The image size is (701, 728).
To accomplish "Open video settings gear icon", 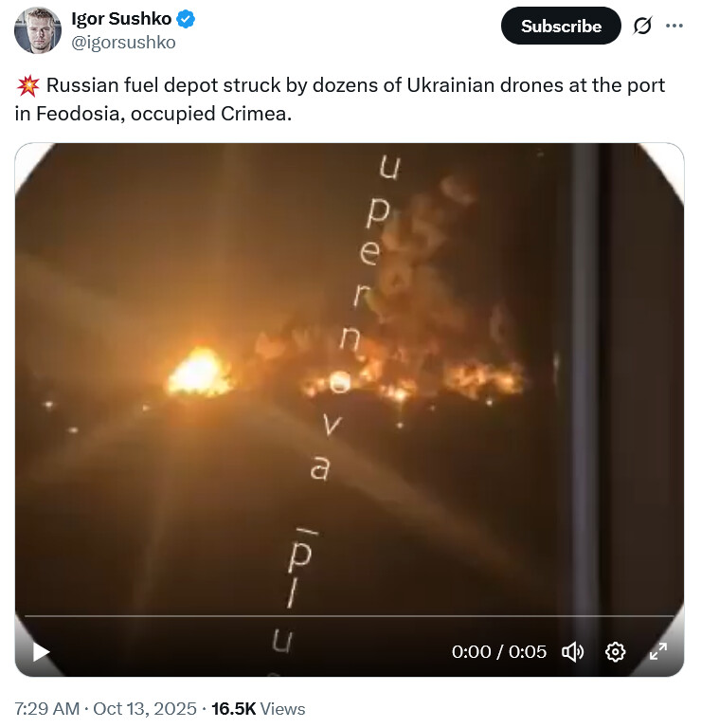I will pos(615,652).
